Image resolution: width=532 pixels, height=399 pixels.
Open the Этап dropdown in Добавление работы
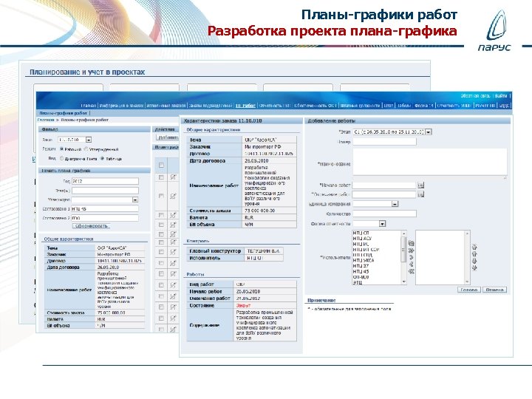428,132
